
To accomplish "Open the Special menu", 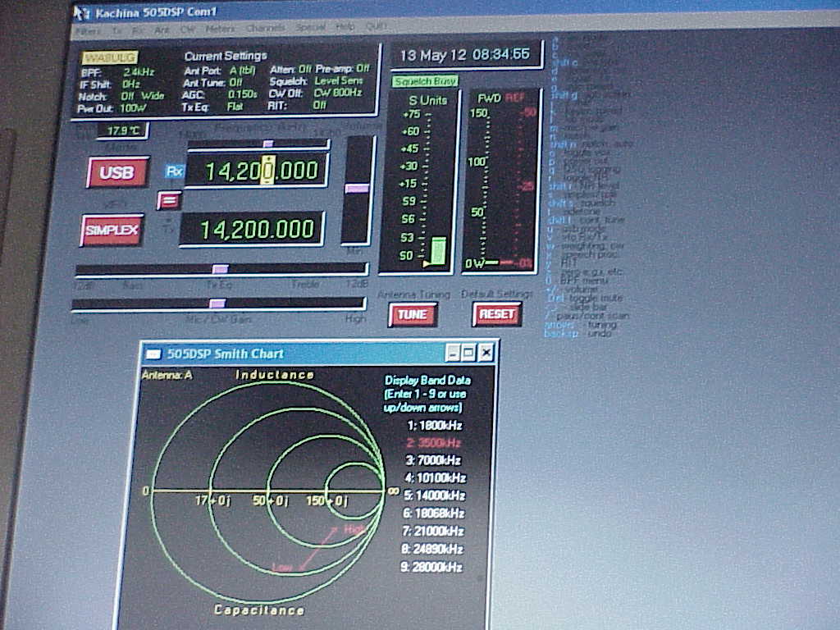I will pyautogui.click(x=311, y=27).
